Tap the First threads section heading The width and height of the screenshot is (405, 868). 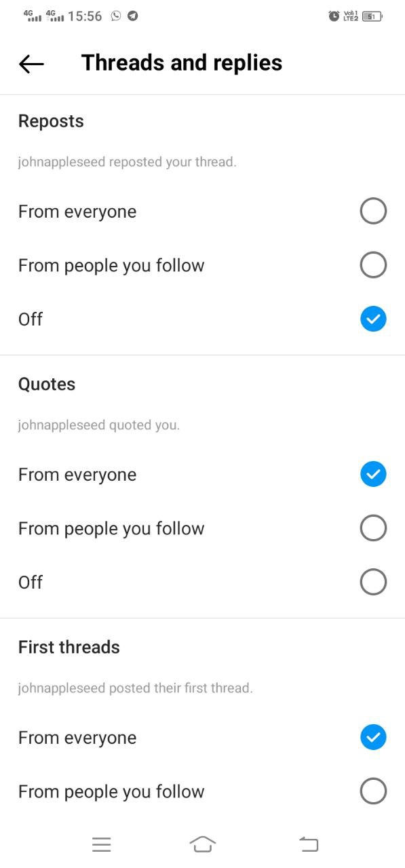[69, 648]
